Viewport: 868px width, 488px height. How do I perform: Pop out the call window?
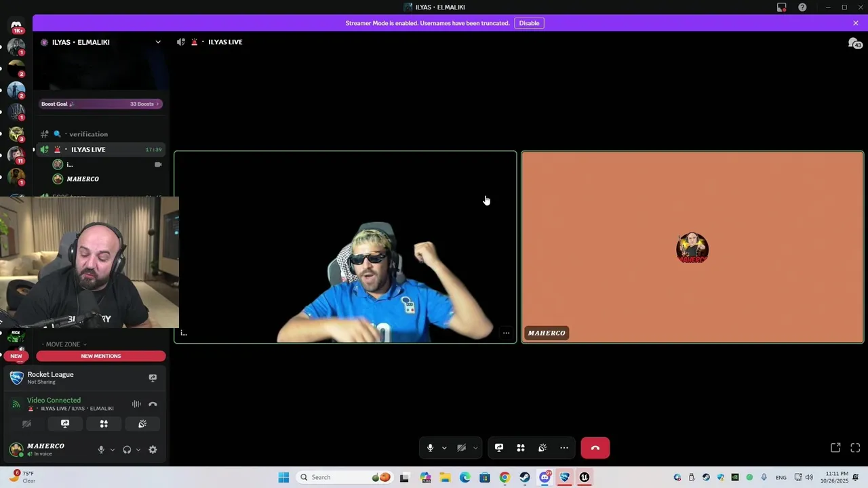pyautogui.click(x=835, y=448)
